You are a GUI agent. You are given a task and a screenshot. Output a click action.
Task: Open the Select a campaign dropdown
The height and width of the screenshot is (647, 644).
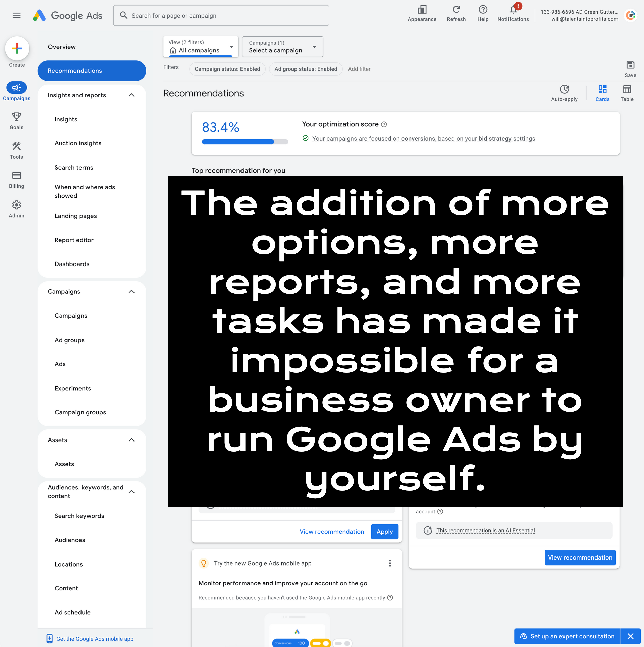[282, 47]
